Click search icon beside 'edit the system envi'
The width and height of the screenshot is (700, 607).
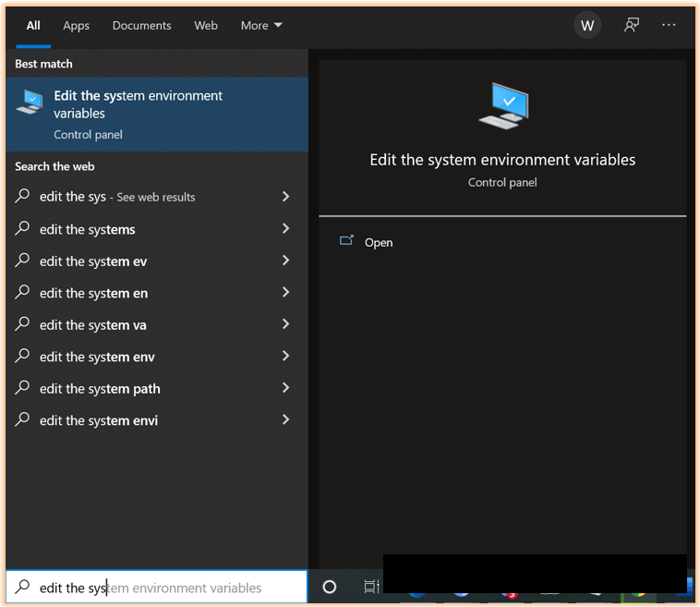point(22,419)
